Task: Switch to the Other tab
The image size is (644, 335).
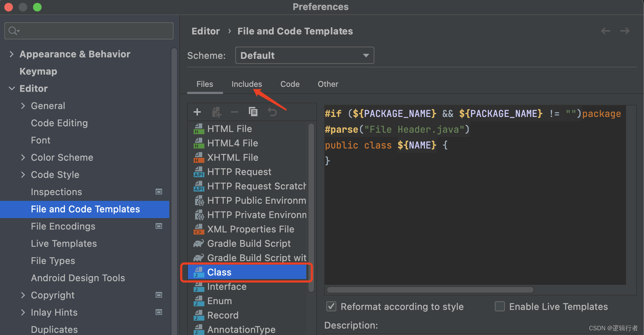Action: click(328, 84)
